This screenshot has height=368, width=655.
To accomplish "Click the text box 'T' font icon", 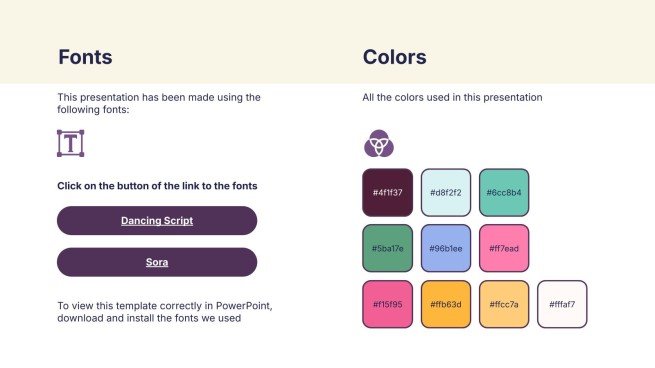I will click(x=71, y=143).
